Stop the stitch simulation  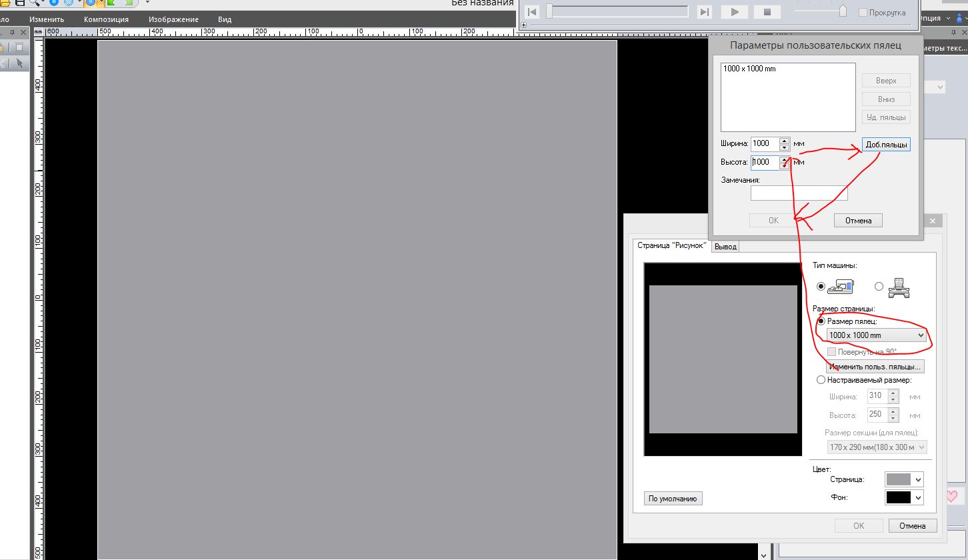click(767, 12)
